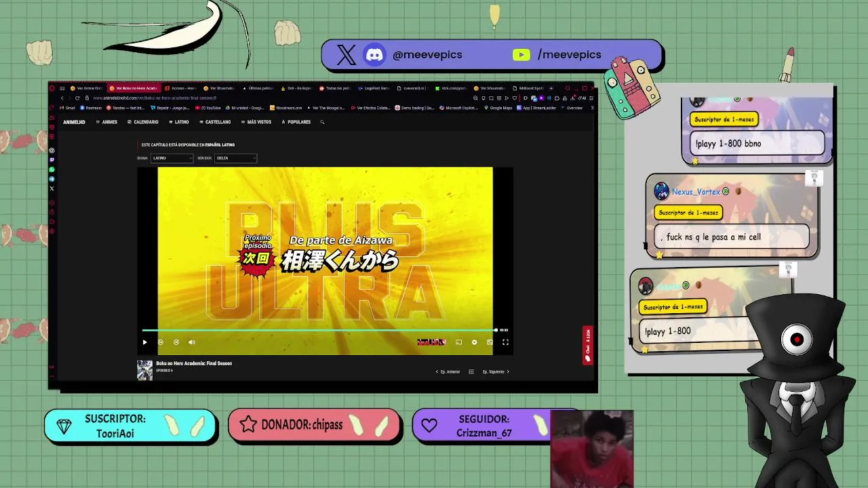Switch to the Últimas películas tab
Screen dimensions: 868x488
point(258,88)
